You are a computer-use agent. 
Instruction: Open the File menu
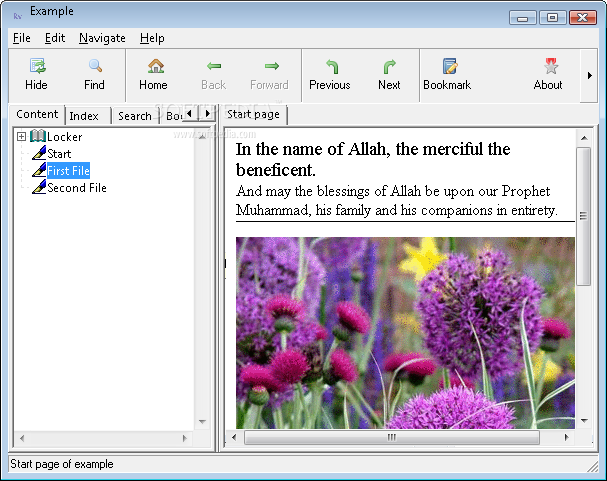pyautogui.click(x=22, y=38)
